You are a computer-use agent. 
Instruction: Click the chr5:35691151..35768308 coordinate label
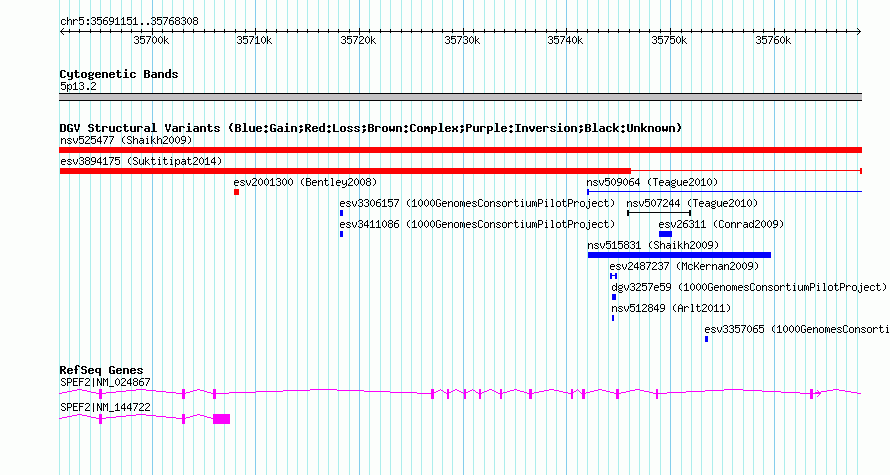click(129, 21)
